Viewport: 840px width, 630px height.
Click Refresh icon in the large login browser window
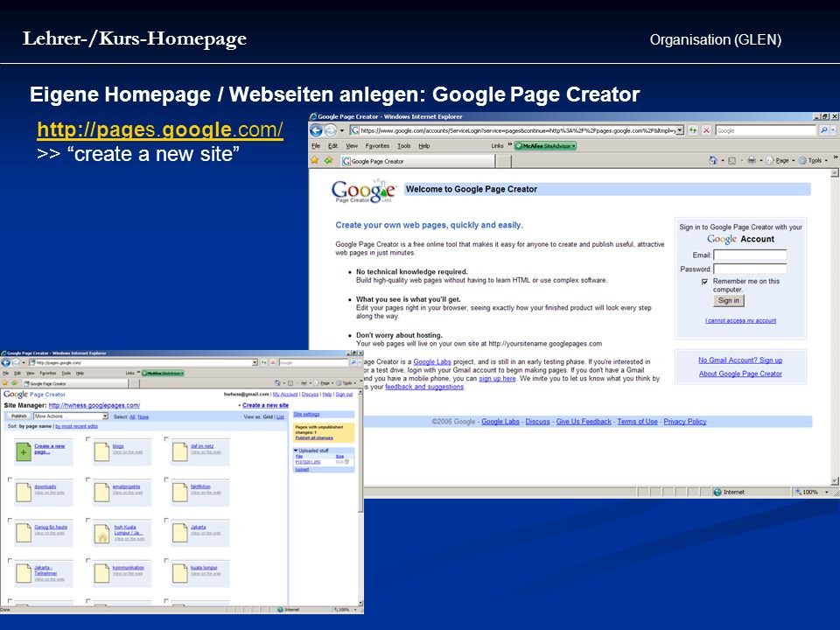(x=693, y=130)
